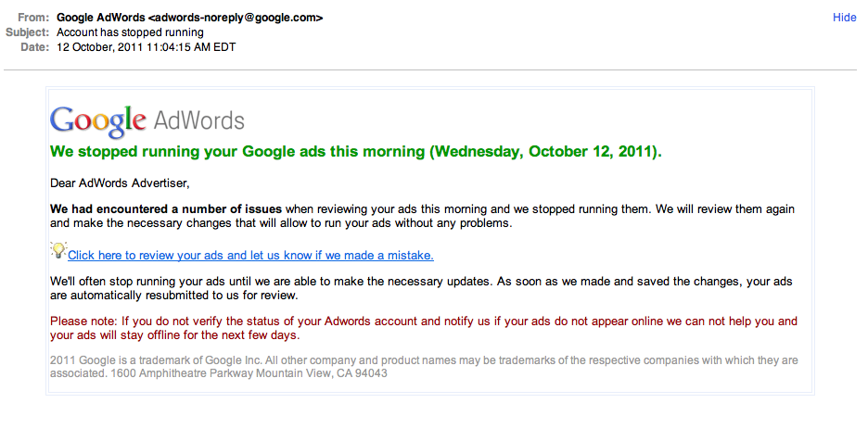Click the 1600 Amphitheatre Parkway address in the footer

[x=249, y=373]
